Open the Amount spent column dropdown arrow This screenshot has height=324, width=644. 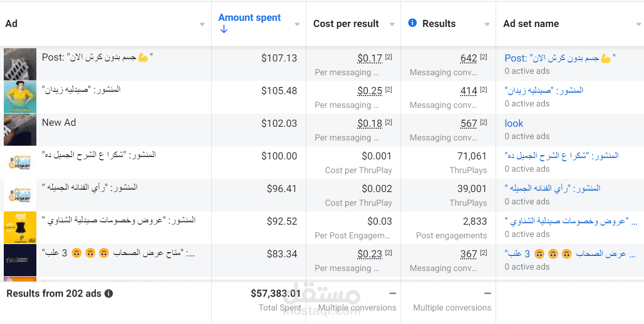pos(297,24)
